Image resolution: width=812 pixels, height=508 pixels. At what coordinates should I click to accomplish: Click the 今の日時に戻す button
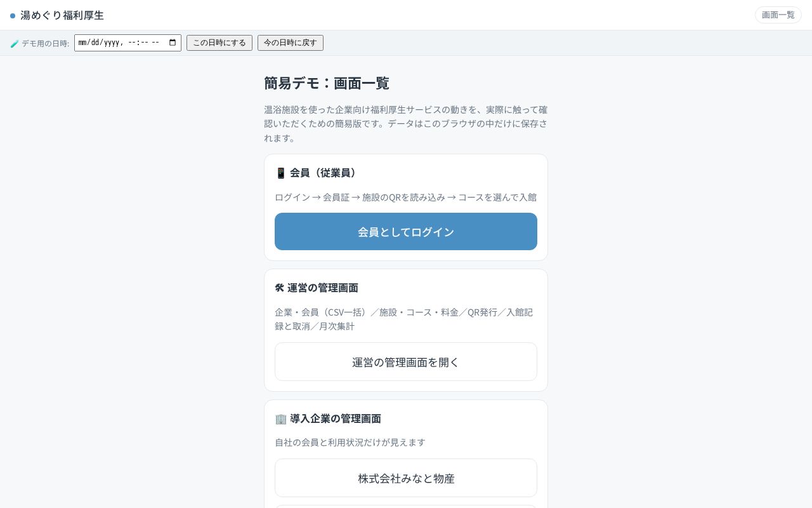291,43
